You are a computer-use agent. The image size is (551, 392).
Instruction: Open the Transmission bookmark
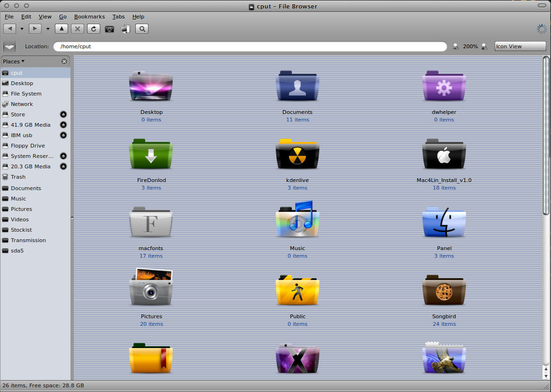(35, 240)
